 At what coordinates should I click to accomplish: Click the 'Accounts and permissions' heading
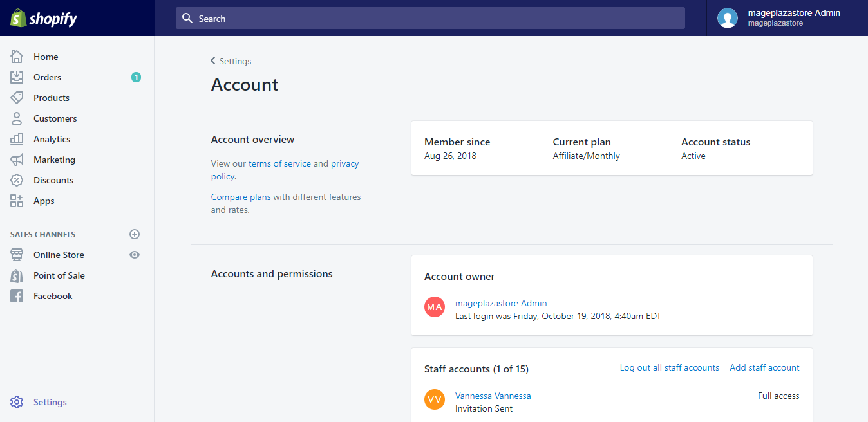(x=272, y=273)
